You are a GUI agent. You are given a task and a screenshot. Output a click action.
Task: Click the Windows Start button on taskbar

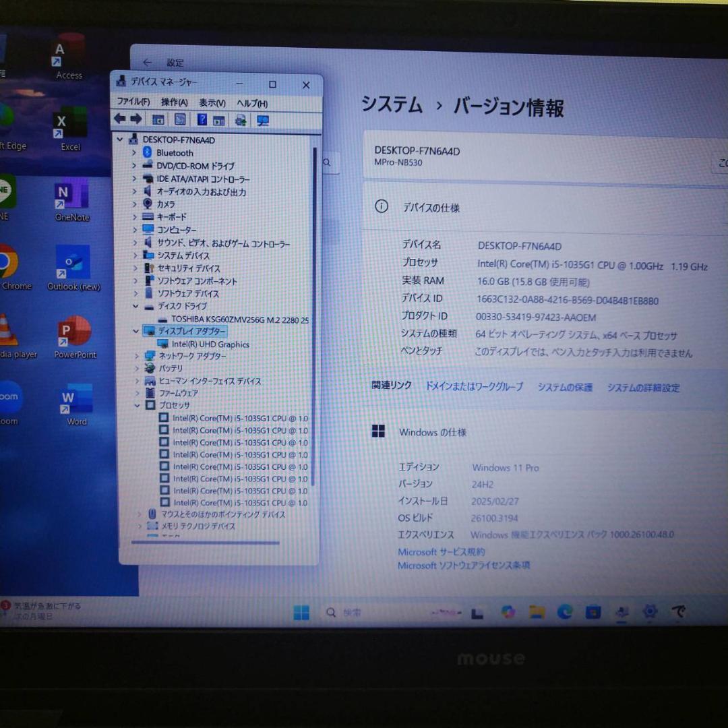(301, 612)
